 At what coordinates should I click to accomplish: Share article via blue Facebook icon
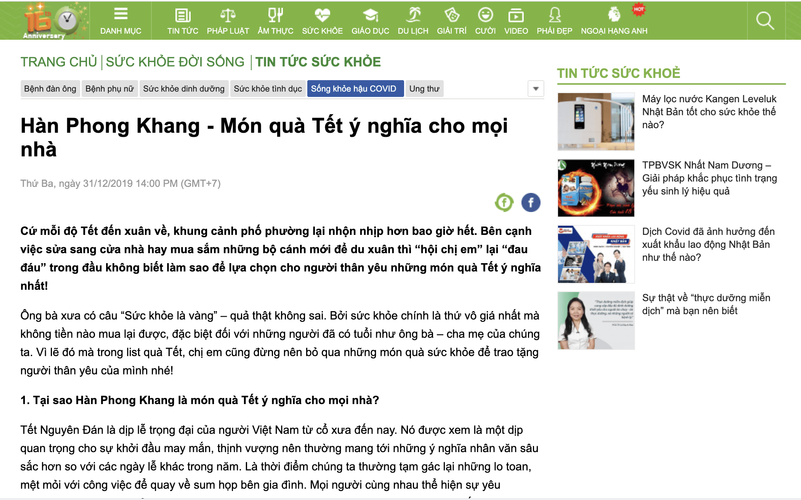tap(531, 203)
